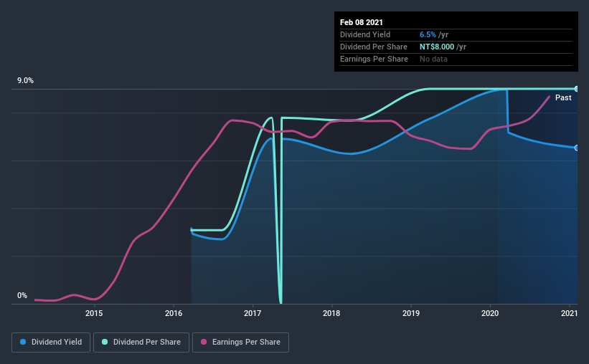Click the Dividend Per Share endpoint marker
The image size is (589, 364).
tap(576, 89)
